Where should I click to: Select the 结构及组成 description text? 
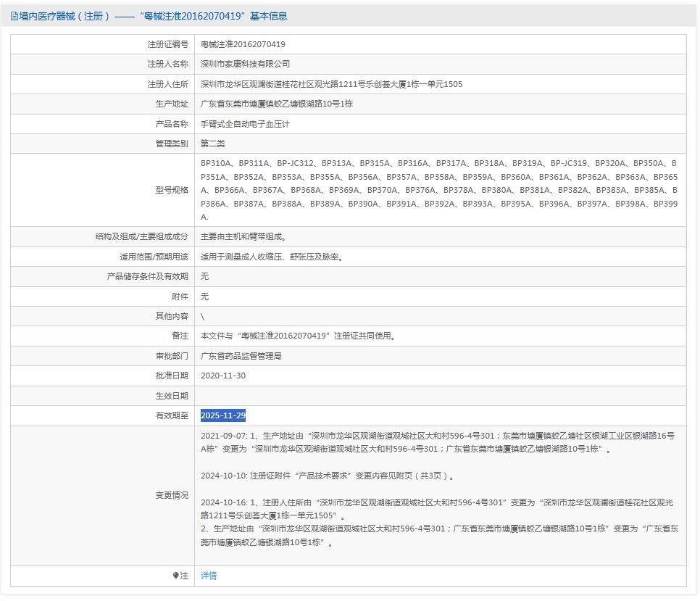coord(243,236)
